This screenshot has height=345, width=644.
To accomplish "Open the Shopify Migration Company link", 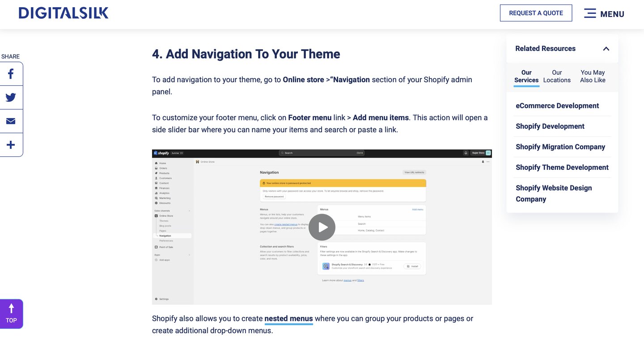I will point(560,147).
